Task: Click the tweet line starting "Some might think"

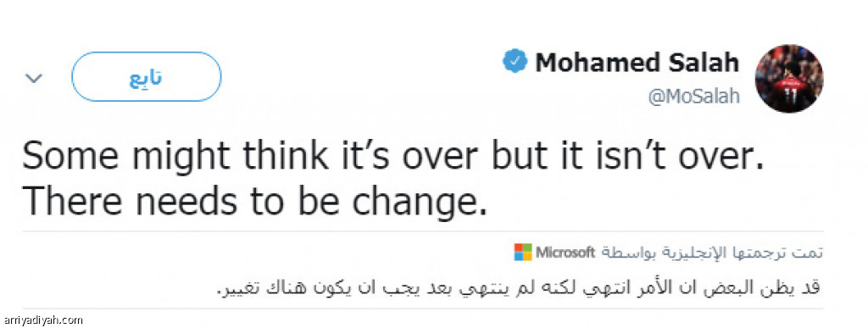Action: [x=392, y=157]
